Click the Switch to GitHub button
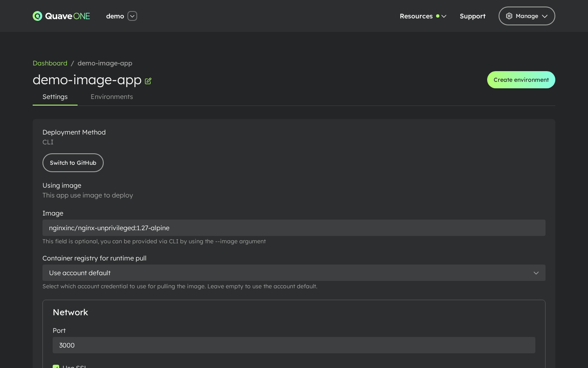This screenshot has height=368, width=588. pyautogui.click(x=73, y=163)
